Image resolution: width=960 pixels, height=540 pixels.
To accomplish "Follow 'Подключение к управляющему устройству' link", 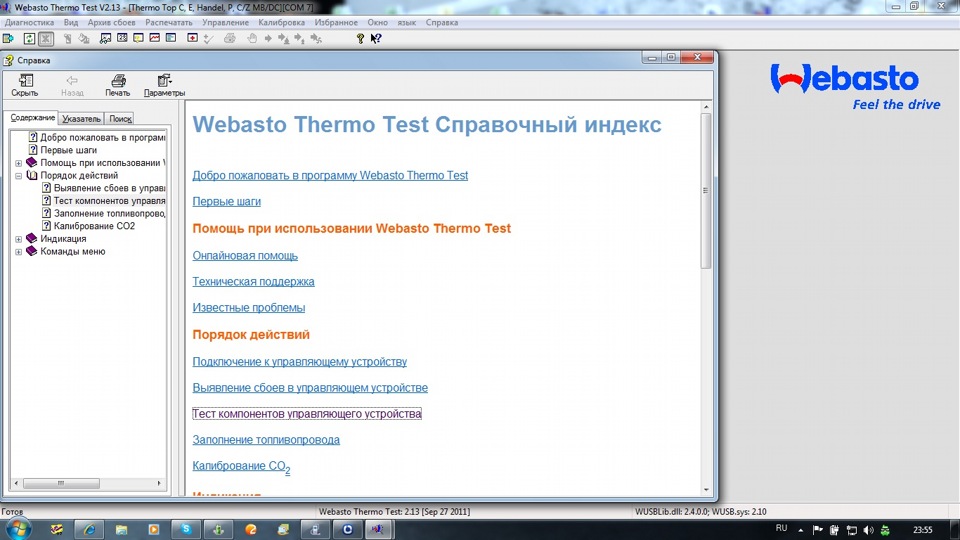I will [x=299, y=362].
